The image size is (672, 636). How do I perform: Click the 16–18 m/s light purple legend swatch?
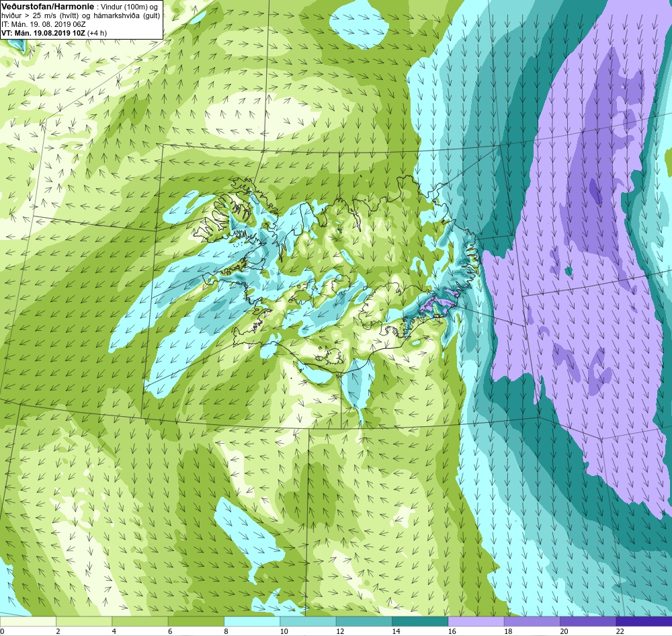tap(476, 621)
